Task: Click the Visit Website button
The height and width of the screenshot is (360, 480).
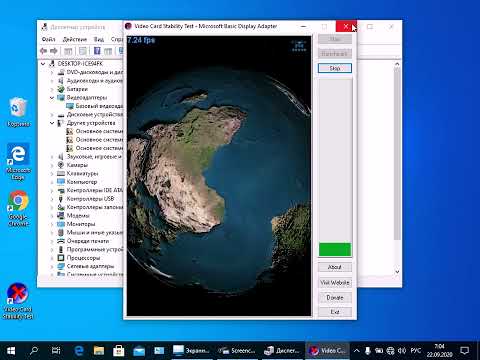Action: tap(335, 282)
